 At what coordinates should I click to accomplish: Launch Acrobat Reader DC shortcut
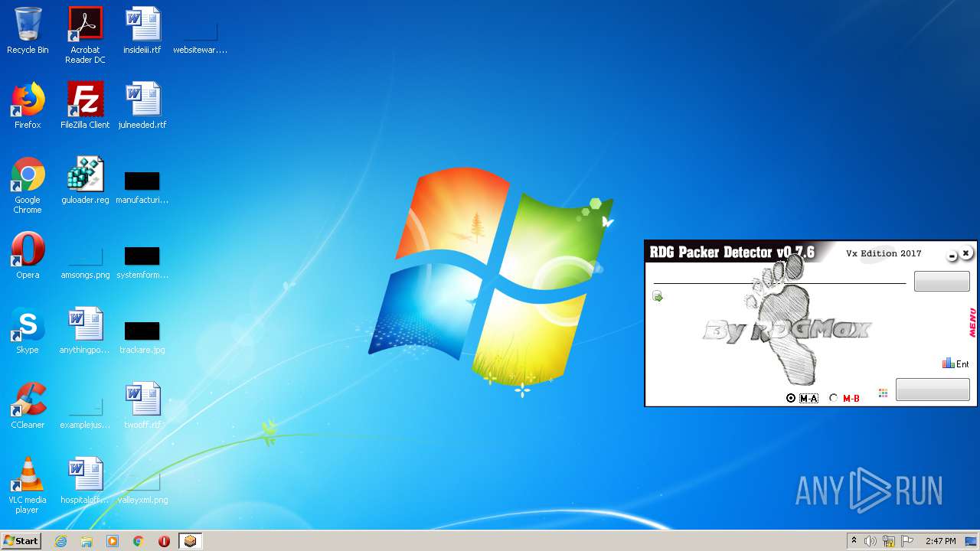(85, 35)
